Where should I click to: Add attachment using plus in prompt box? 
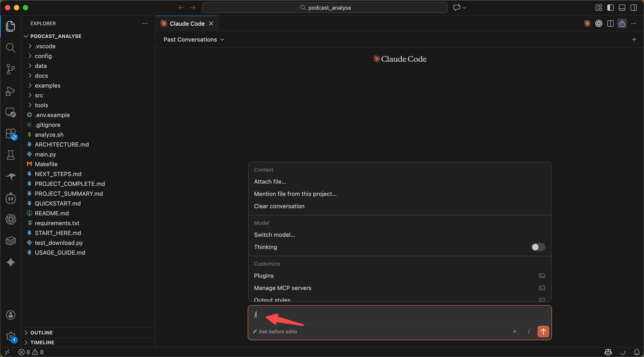[515, 331]
